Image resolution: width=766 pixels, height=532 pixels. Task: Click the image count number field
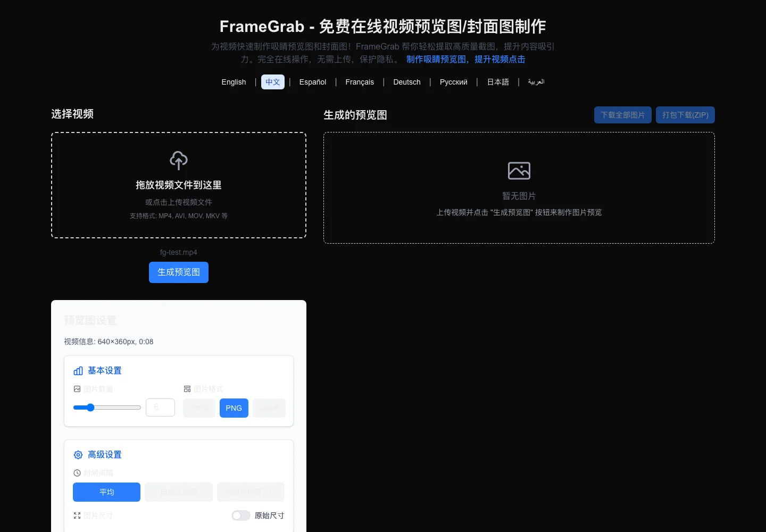pos(160,408)
